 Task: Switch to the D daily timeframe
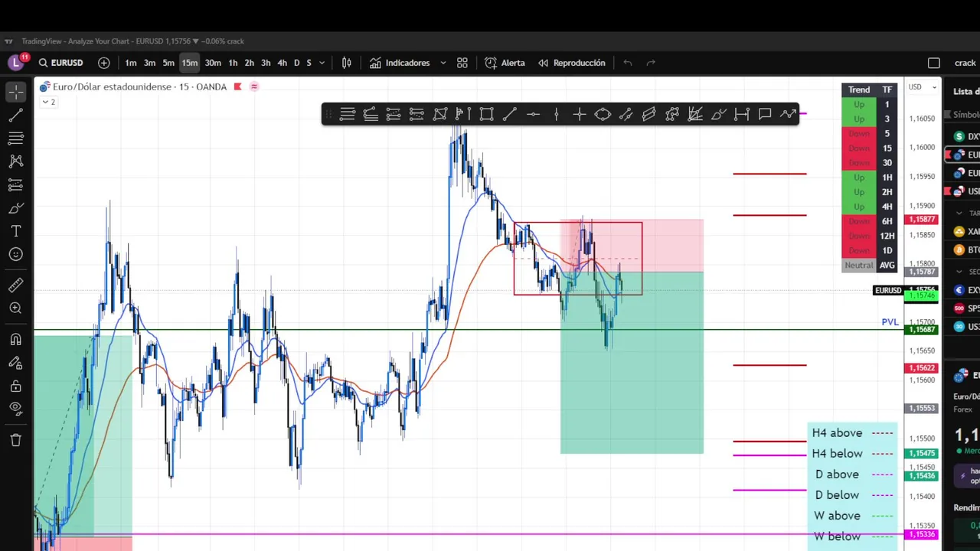[x=297, y=63]
